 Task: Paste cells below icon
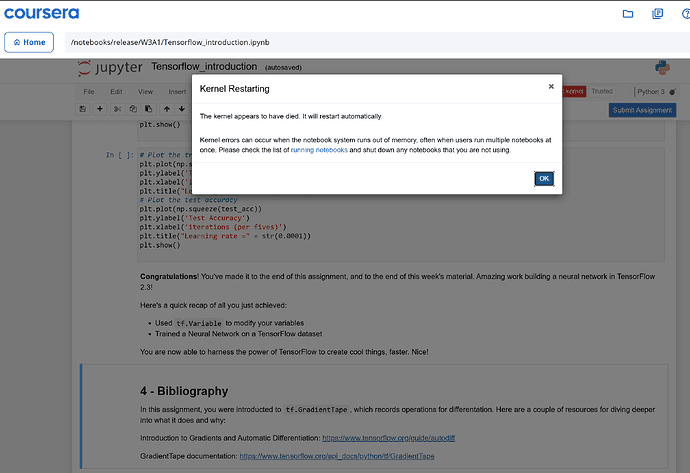click(x=149, y=109)
